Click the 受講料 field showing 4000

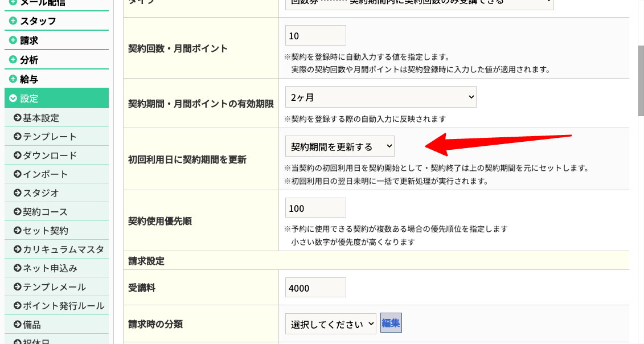click(315, 288)
